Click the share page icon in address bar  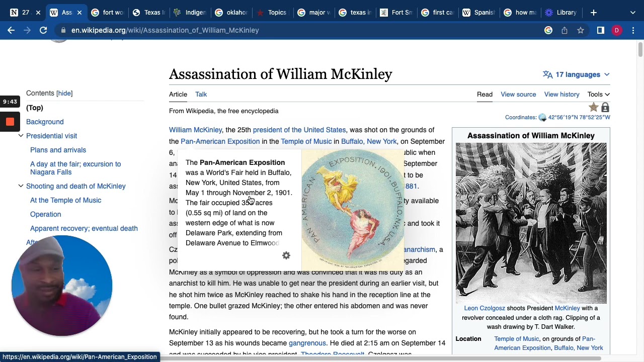(x=565, y=30)
